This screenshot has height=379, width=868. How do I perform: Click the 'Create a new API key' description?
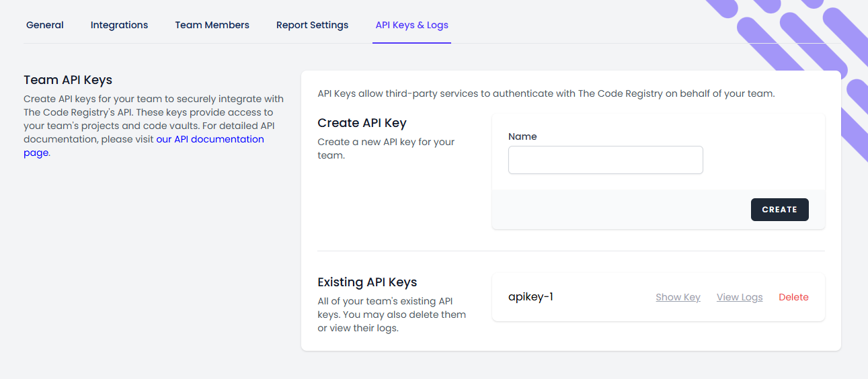386,149
